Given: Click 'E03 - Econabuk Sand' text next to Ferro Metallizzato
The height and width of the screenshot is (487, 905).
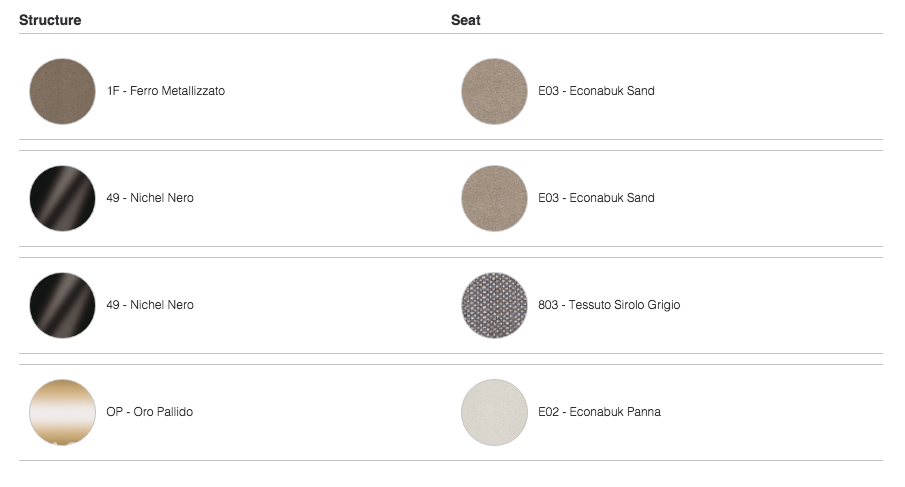Looking at the screenshot, I should [596, 91].
